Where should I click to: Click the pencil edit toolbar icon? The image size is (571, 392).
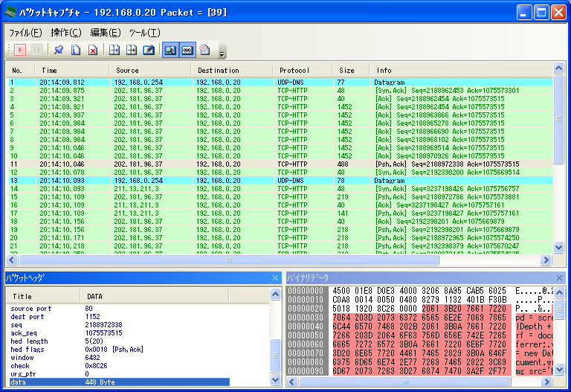[149, 50]
